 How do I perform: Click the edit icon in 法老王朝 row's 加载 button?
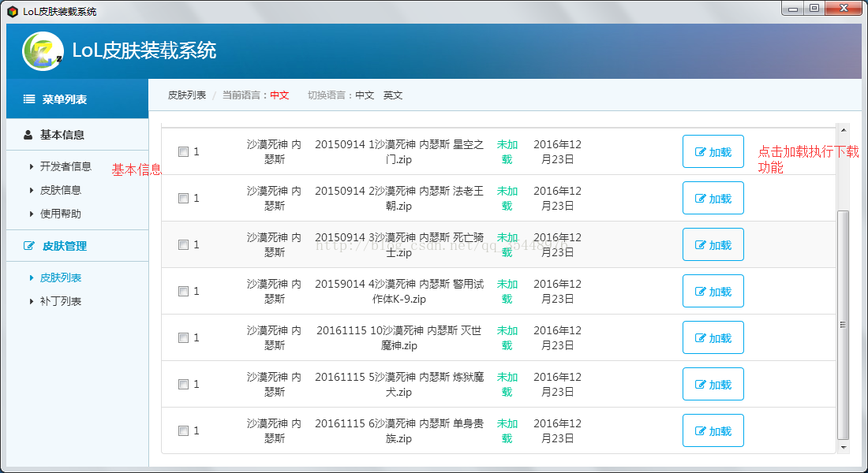pos(700,199)
